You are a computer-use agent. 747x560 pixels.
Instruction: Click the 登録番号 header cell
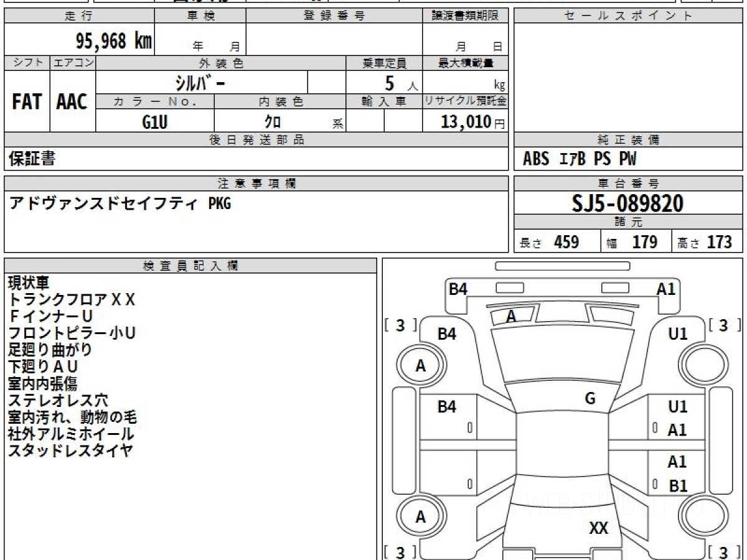334,16
